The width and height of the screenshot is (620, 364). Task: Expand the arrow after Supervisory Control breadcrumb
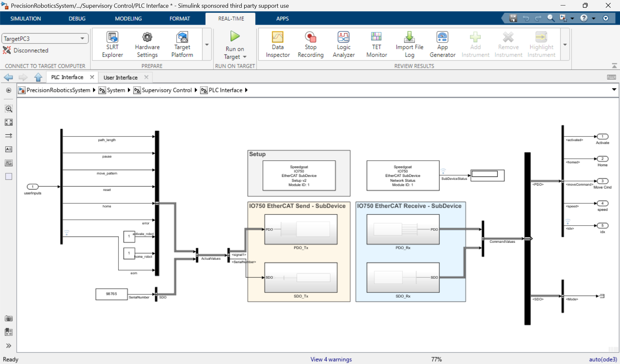pyautogui.click(x=196, y=90)
